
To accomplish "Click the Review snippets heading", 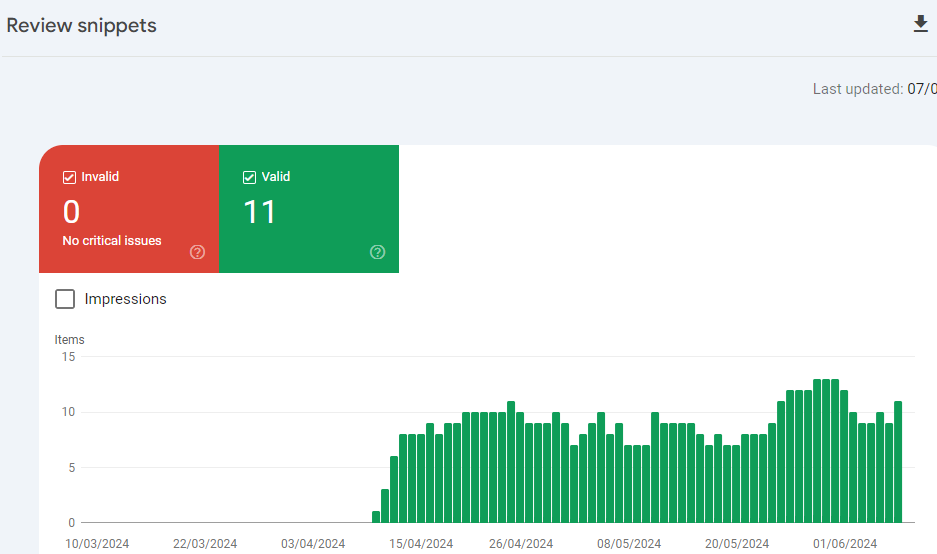I will (82, 26).
